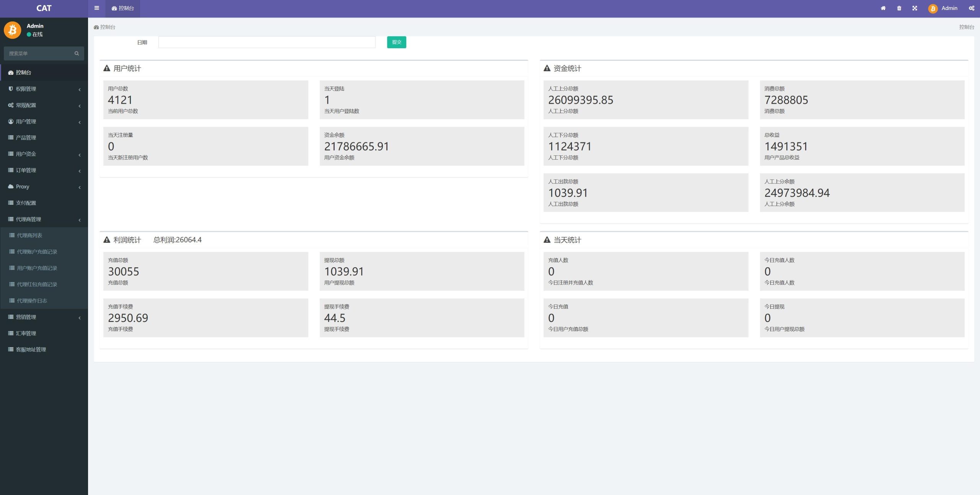Screen dimensions: 980x495
Task: Expand the 权限管理 sidebar menu
Action: pos(44,88)
